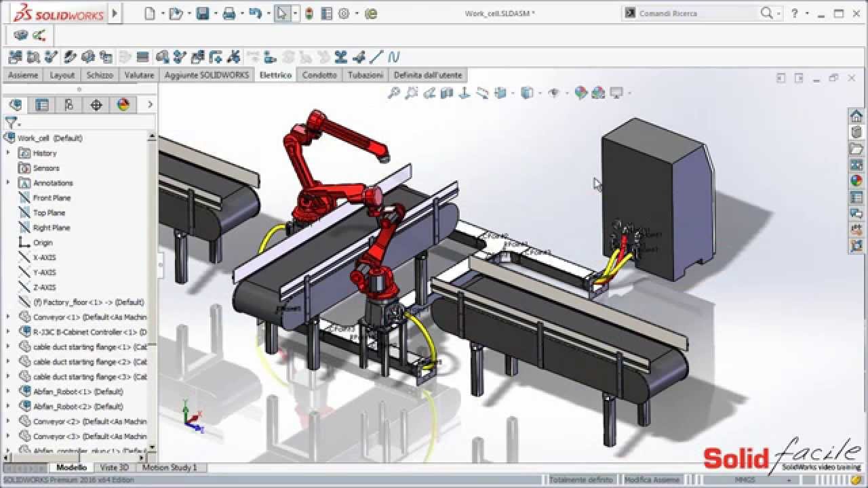Image resolution: width=868 pixels, height=488 pixels.
Task: Switch to the Definita dall'utente tab
Action: [x=428, y=75]
